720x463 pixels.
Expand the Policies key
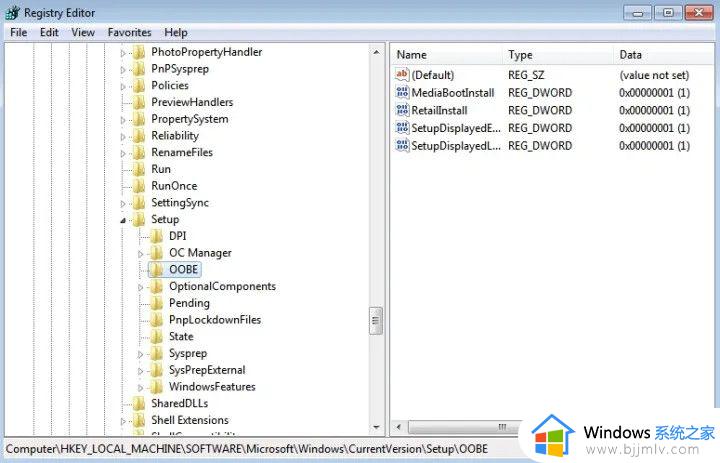(123, 87)
